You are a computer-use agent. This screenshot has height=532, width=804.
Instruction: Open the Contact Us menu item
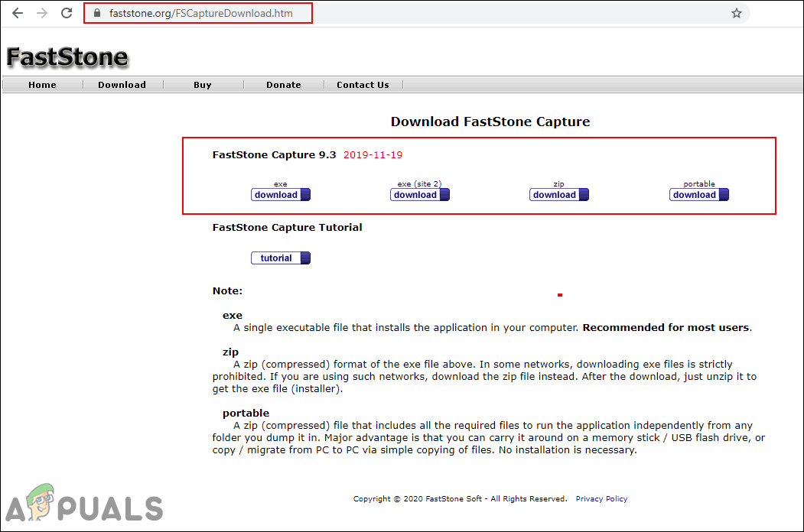tap(363, 85)
